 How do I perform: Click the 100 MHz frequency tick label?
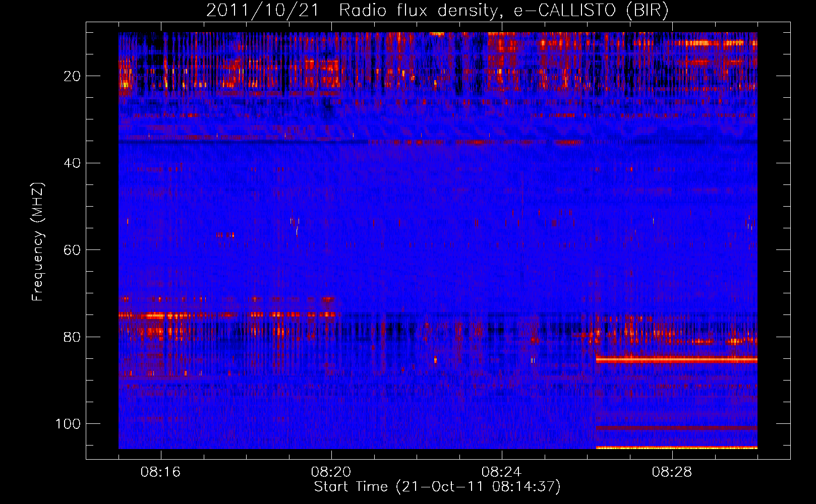coord(68,424)
